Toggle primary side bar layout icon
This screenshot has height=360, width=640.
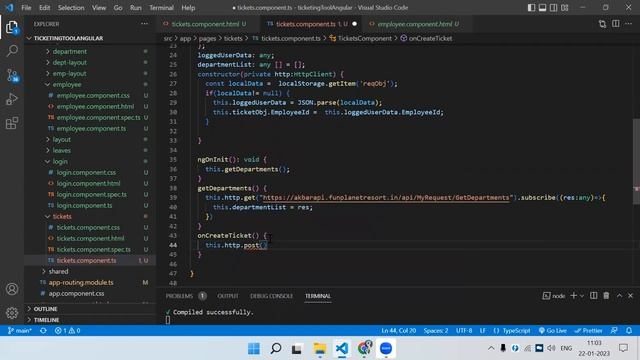(x=531, y=8)
